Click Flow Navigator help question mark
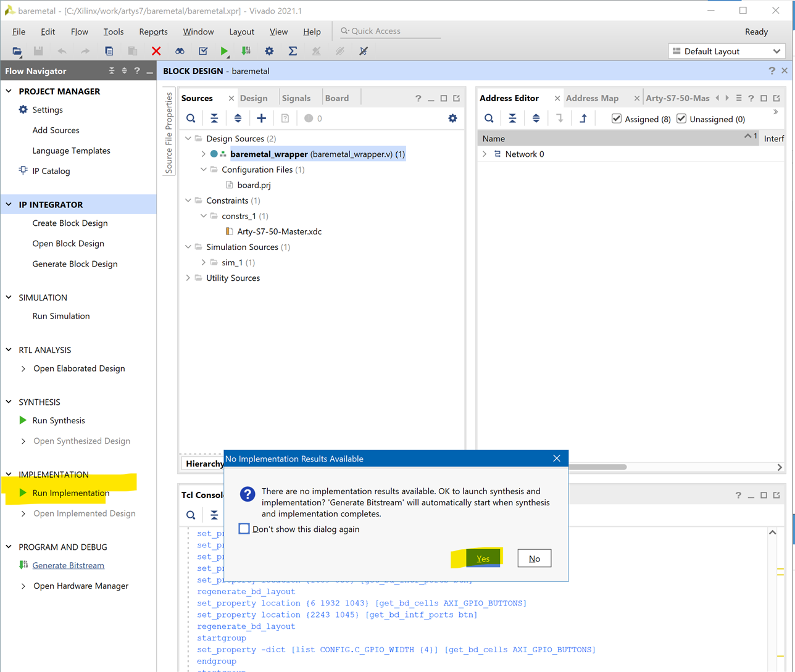The width and height of the screenshot is (795, 672). click(x=137, y=71)
